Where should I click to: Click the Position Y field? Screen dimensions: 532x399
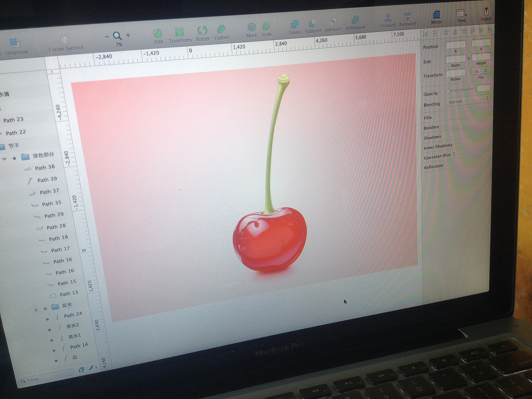coord(481,43)
